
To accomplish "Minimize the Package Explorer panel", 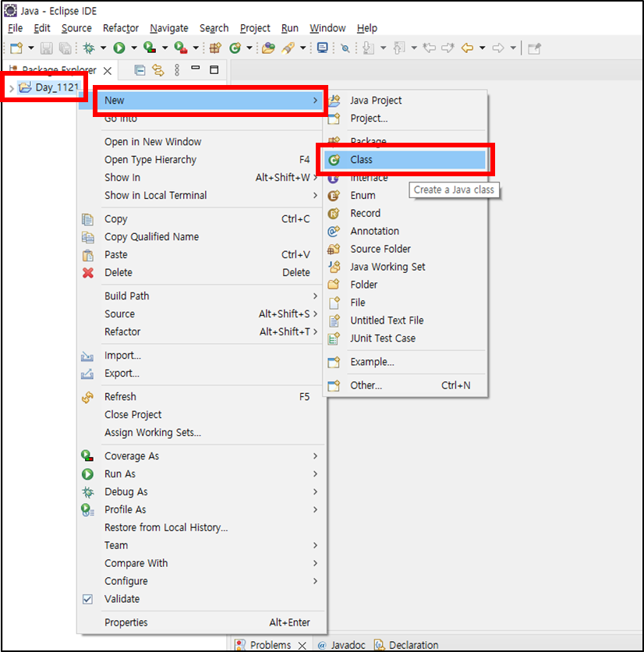I will coord(196,68).
